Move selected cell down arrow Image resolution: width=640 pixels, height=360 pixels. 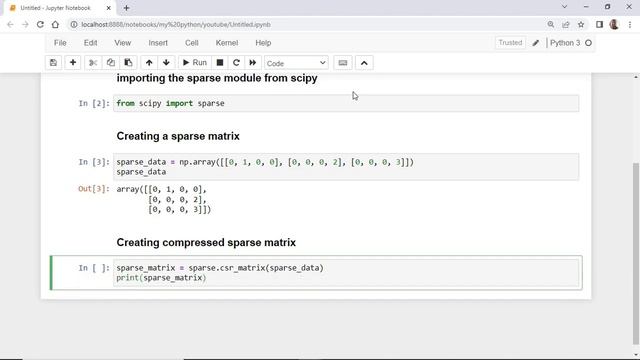click(x=166, y=63)
